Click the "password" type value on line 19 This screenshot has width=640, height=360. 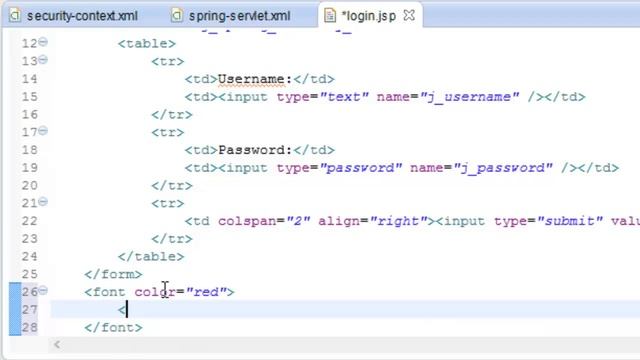361,168
